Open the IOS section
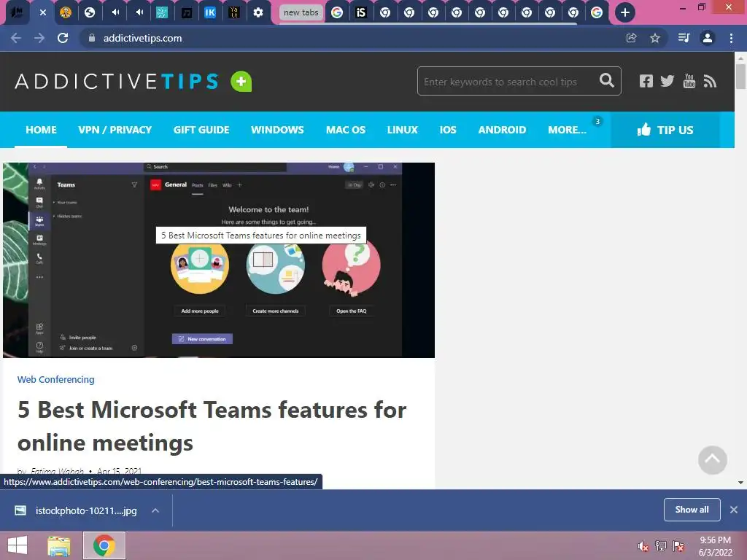 (448, 130)
